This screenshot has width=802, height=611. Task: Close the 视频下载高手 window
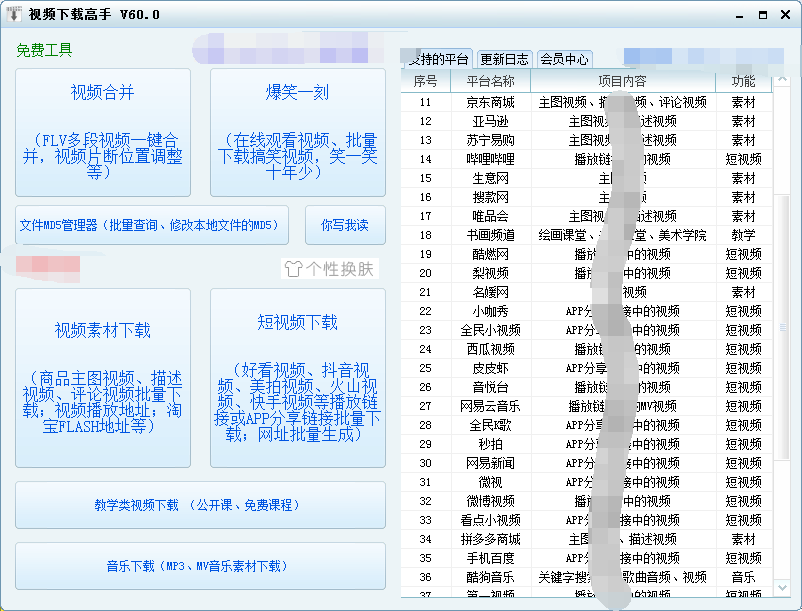click(x=786, y=15)
